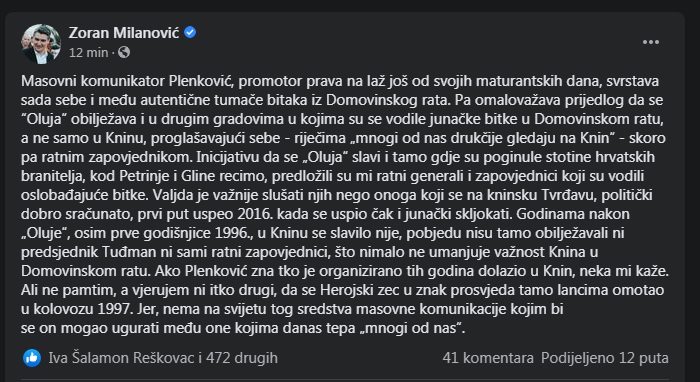This screenshot has width=700, height=382.
Task: Click the final line ending „mnogi od nas“
Action: tap(243, 328)
